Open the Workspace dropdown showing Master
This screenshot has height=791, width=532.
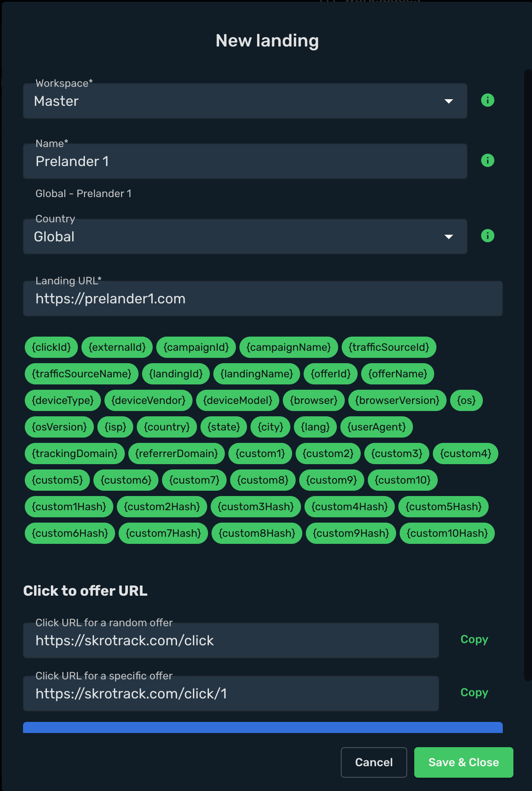[x=245, y=101]
